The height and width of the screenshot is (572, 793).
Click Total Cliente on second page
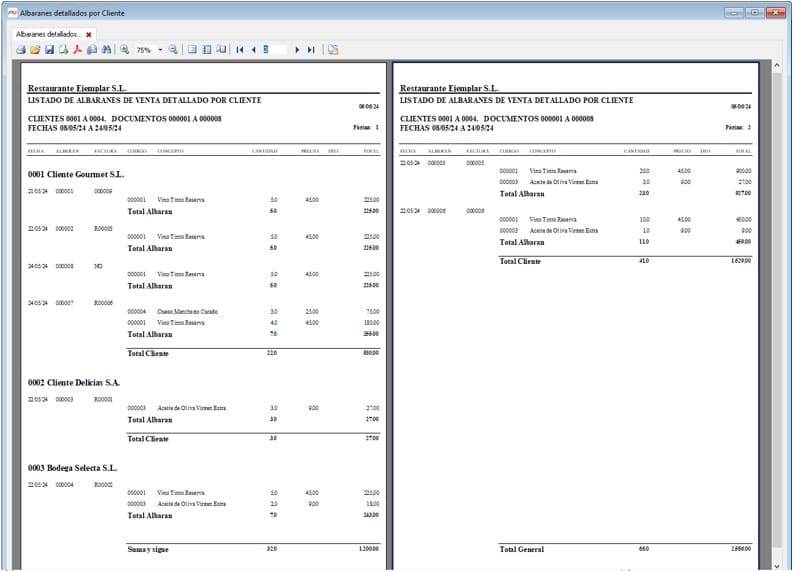pyautogui.click(x=520, y=261)
